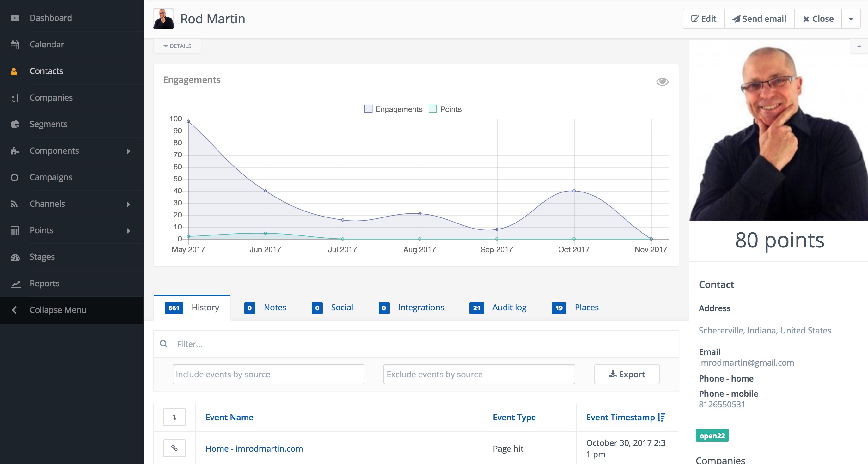
Task: Click the Channels RSS icon
Action: tap(14, 204)
